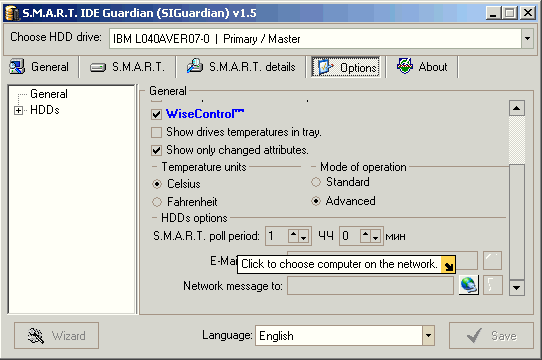This screenshot has width=542, height=360.
Task: Click the options panel scroll up arrow
Action: [x=517, y=108]
